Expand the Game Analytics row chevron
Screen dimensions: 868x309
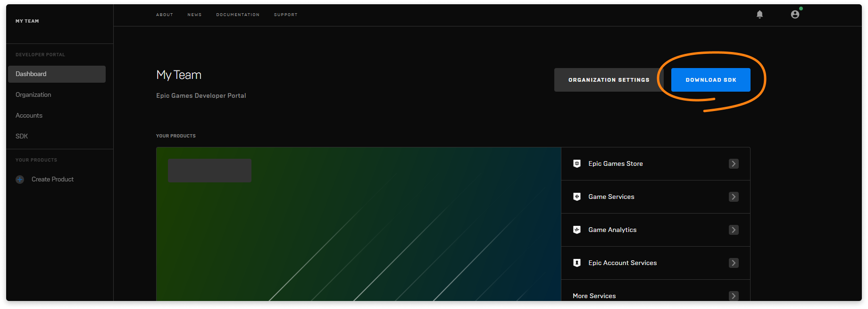pos(733,230)
